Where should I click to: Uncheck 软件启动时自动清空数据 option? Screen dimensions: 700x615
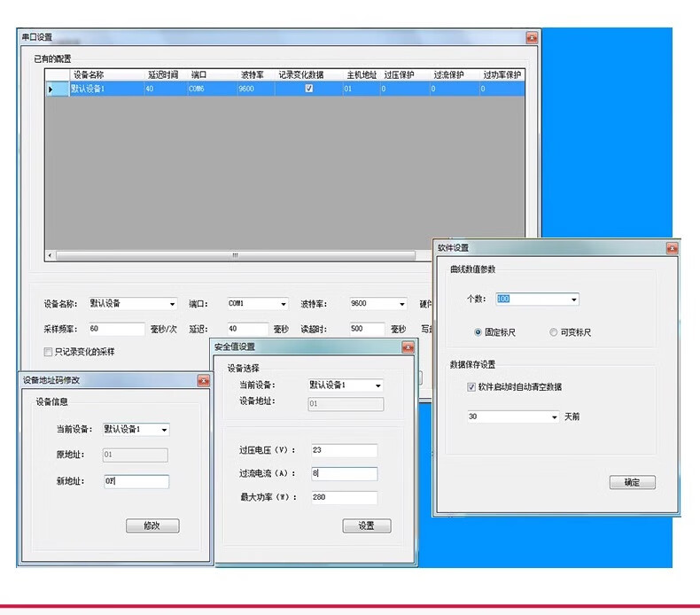click(471, 386)
